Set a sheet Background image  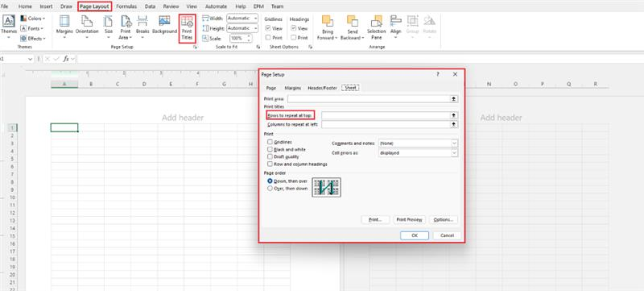click(x=164, y=26)
